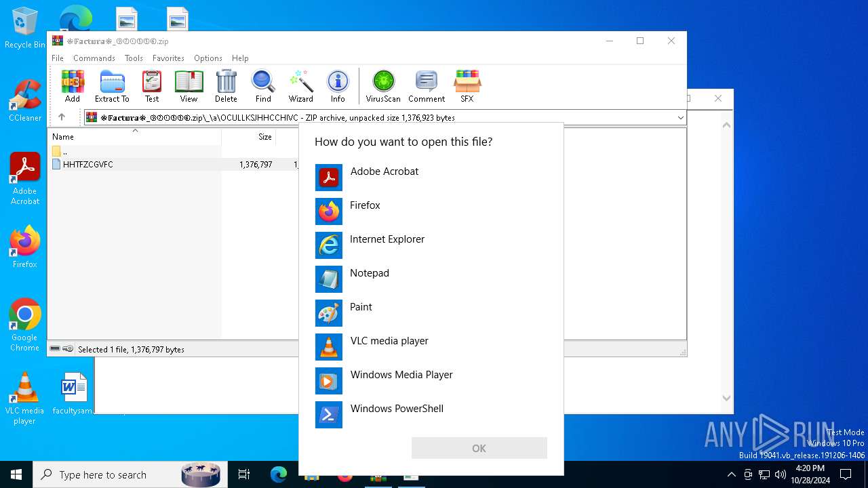Click the Comment toolbar icon
868x488 pixels.
tap(427, 86)
